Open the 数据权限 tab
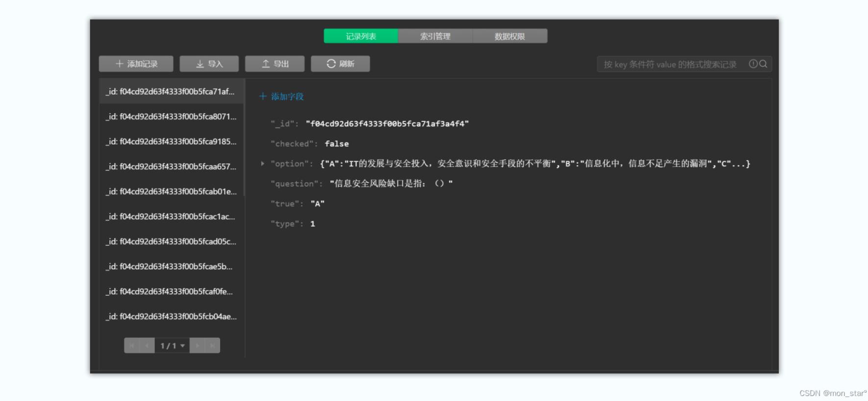Screen dimensions: 868x401 click(x=510, y=36)
